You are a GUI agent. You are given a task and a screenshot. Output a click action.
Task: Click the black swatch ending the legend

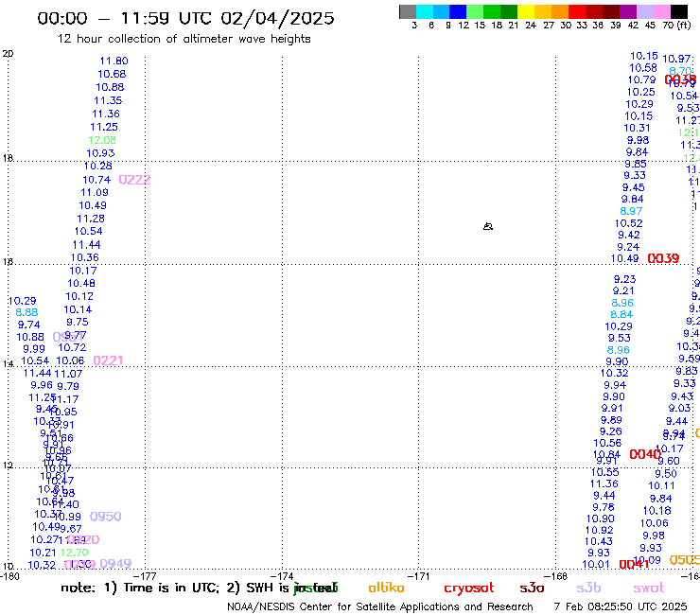(x=678, y=11)
